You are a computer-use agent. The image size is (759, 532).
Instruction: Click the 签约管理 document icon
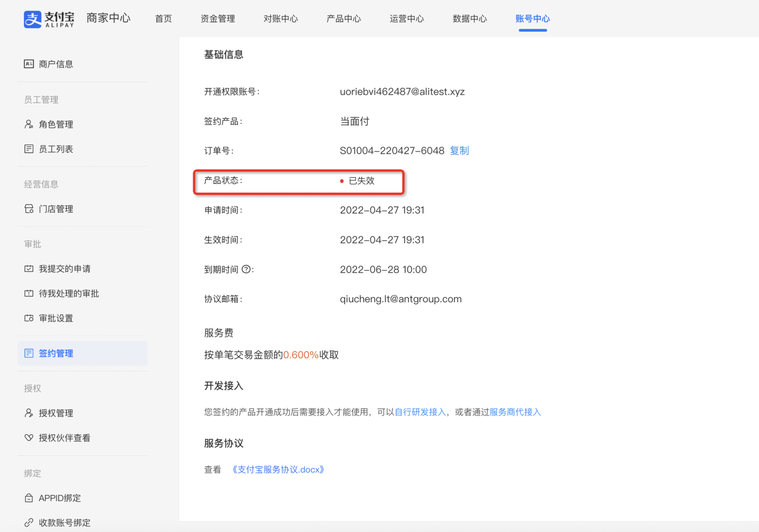(29, 353)
